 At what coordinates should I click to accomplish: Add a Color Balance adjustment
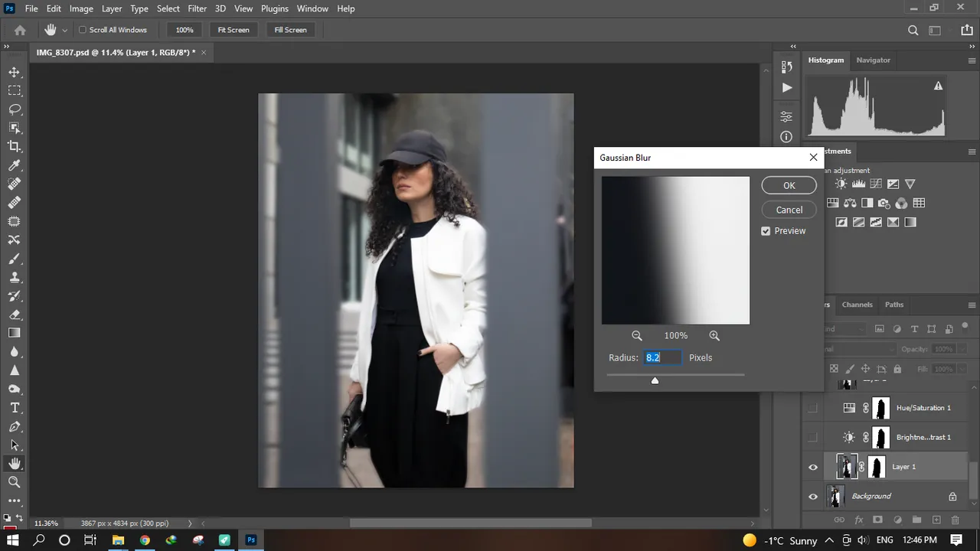850,203
